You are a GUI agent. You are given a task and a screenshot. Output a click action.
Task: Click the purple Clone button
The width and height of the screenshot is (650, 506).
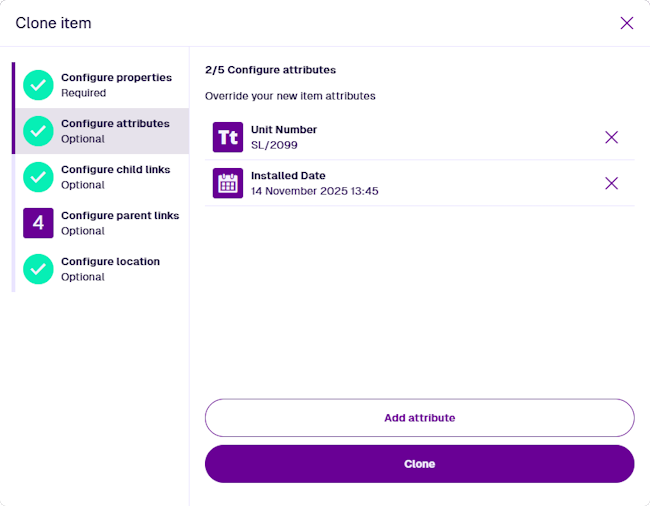[x=419, y=464]
